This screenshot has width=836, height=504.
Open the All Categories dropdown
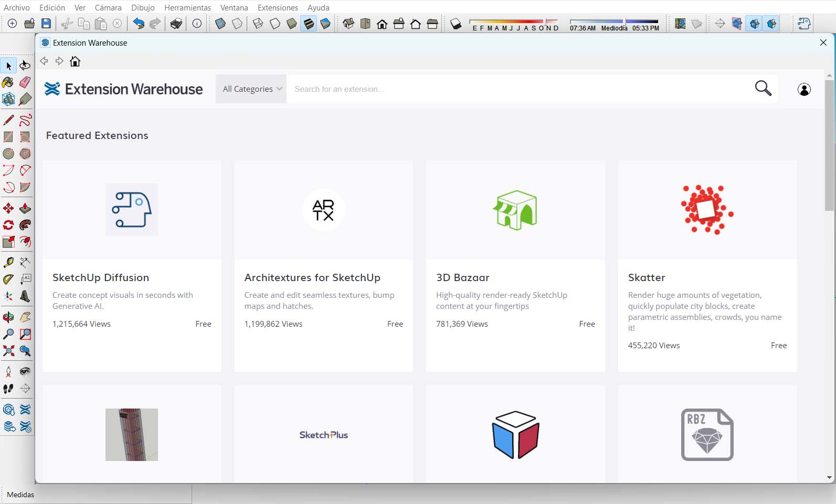(251, 89)
